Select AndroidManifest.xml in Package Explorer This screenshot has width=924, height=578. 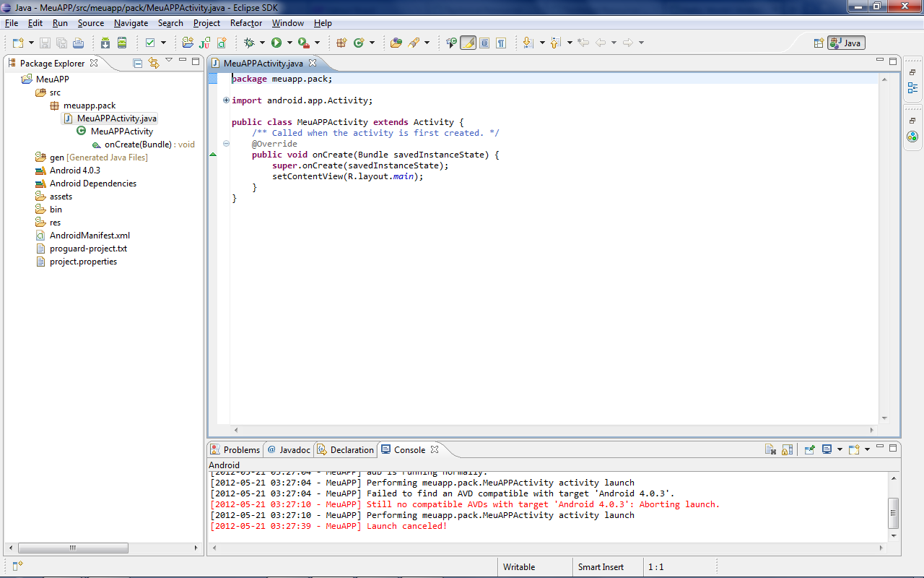coord(90,236)
